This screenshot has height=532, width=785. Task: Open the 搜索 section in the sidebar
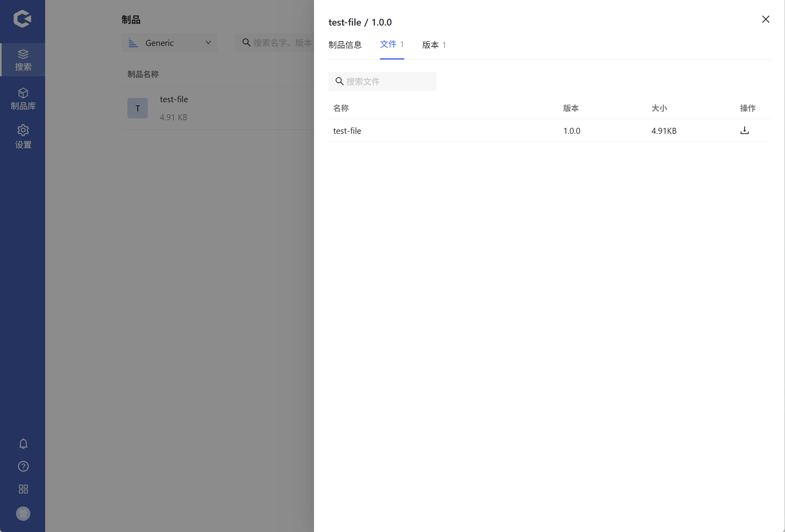23,60
